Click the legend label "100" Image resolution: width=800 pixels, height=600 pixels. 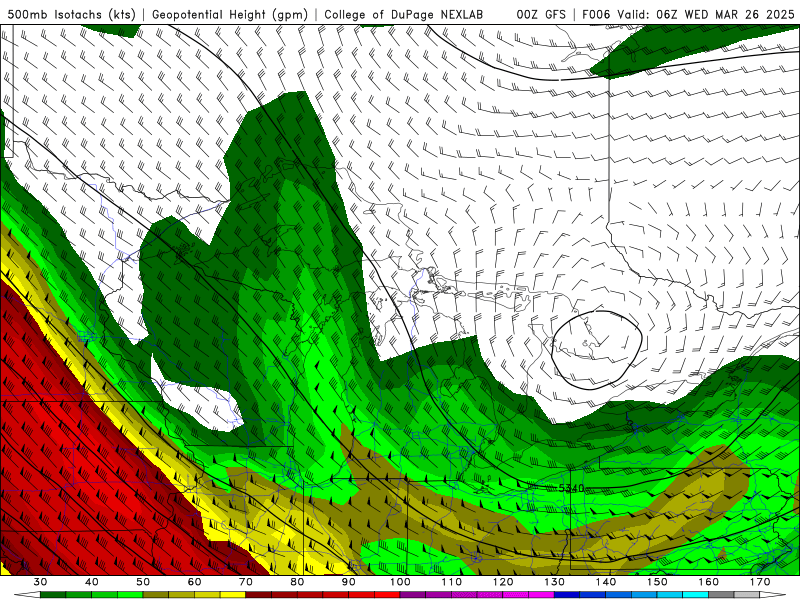click(x=400, y=582)
